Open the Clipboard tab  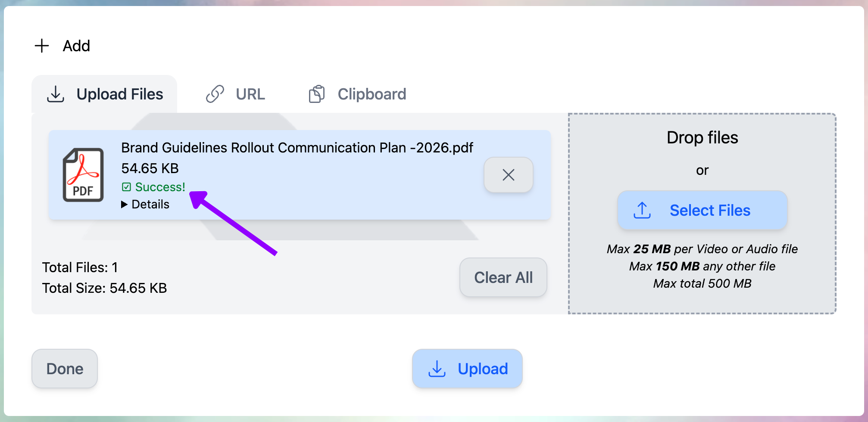(x=372, y=94)
